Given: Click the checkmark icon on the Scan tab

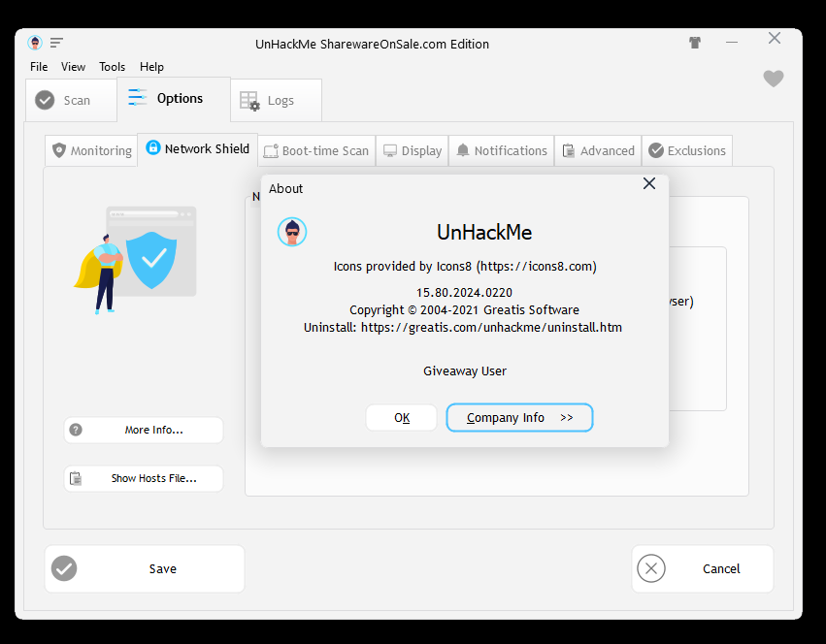Looking at the screenshot, I should click(x=45, y=100).
